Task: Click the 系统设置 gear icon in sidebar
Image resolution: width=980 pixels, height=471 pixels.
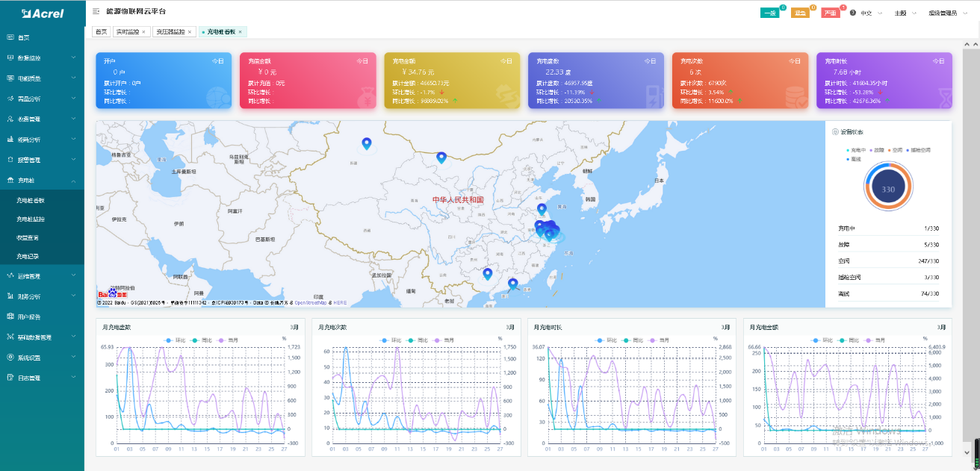Action: click(x=10, y=358)
